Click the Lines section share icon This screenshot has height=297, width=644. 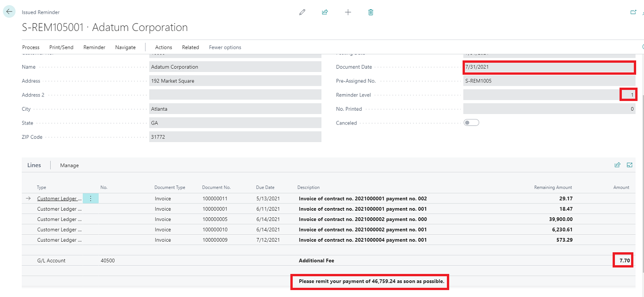click(x=617, y=165)
